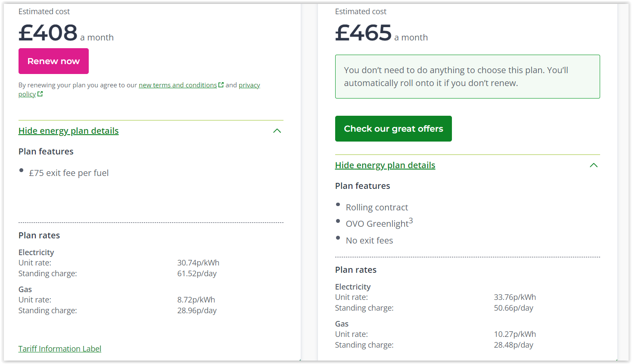
Task: Select the £408 a month price
Action: pos(66,33)
